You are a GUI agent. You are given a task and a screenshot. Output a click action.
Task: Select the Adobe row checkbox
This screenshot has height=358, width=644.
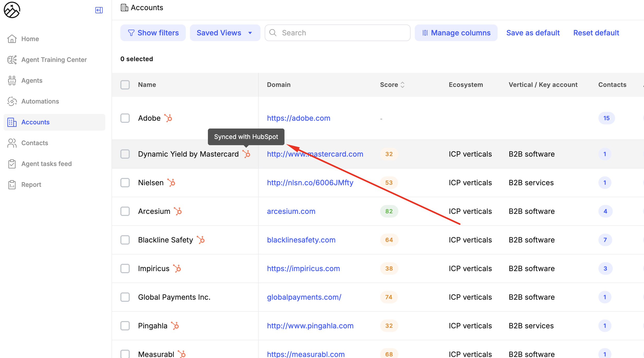pos(125,118)
